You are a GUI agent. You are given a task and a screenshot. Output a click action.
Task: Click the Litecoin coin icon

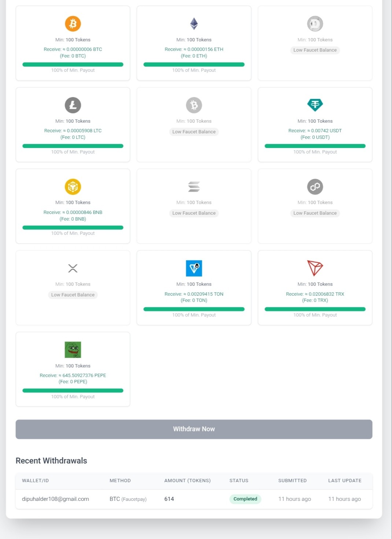(73, 105)
